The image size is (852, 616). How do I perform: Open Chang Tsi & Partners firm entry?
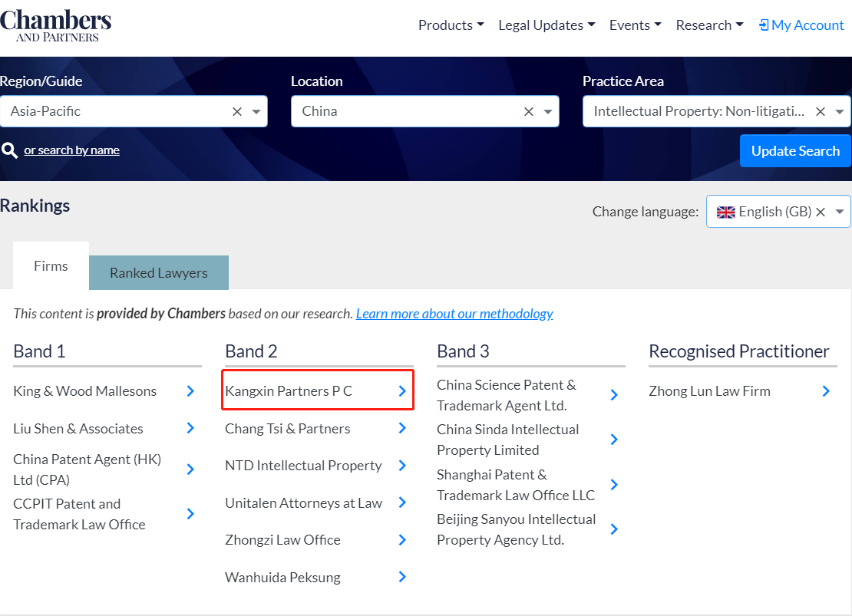tap(287, 429)
